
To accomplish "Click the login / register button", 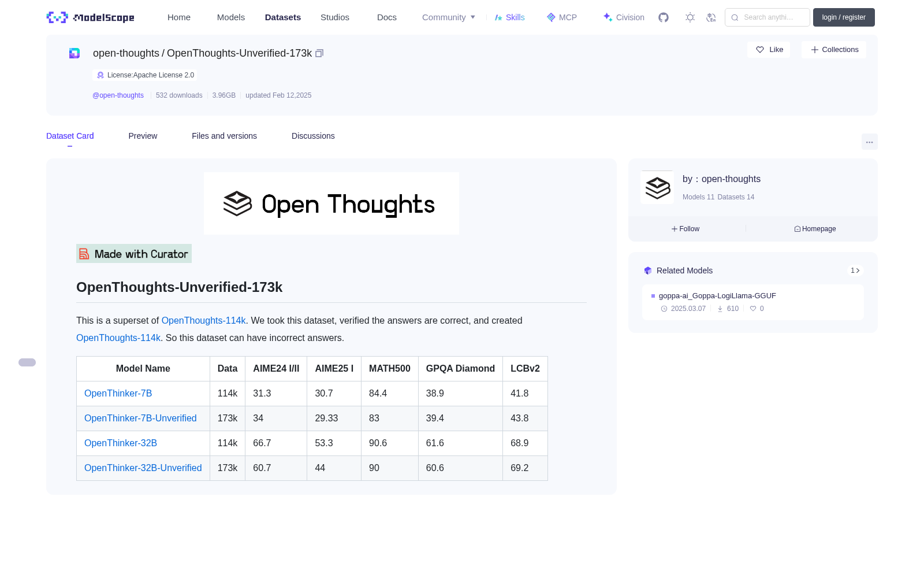I will click(x=844, y=17).
